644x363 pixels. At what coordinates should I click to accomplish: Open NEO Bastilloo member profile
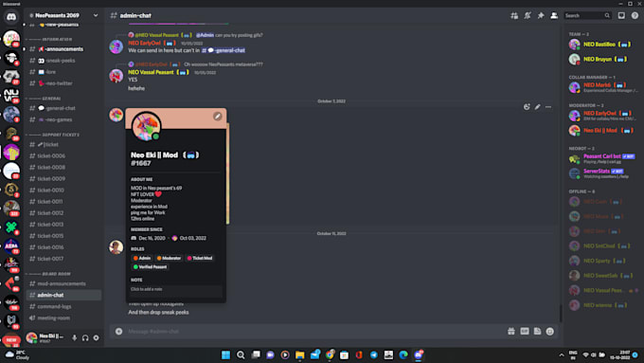(603, 45)
